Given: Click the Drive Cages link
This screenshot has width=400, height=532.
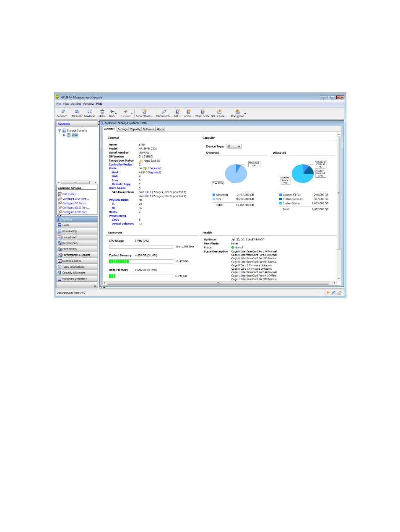Looking at the screenshot, I should [x=117, y=188].
